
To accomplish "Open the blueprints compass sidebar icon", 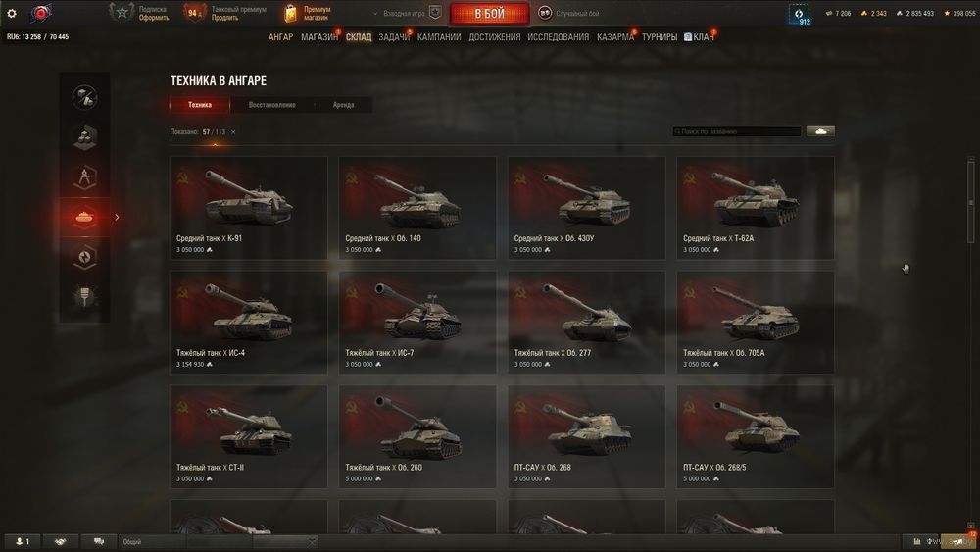I will pos(84,176).
